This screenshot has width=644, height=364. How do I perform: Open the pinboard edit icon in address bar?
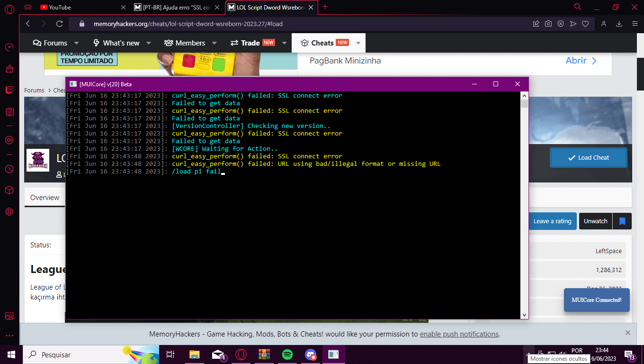pyautogui.click(x=536, y=24)
